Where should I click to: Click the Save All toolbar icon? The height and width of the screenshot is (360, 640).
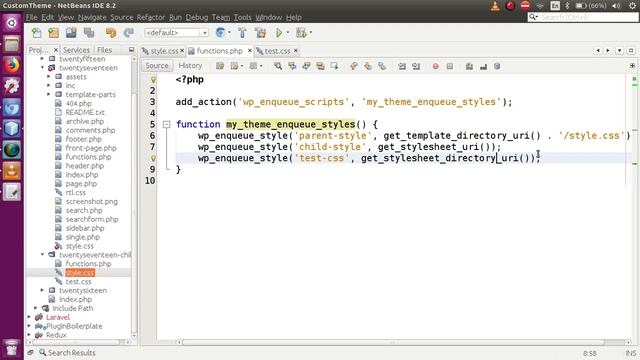[x=89, y=33]
